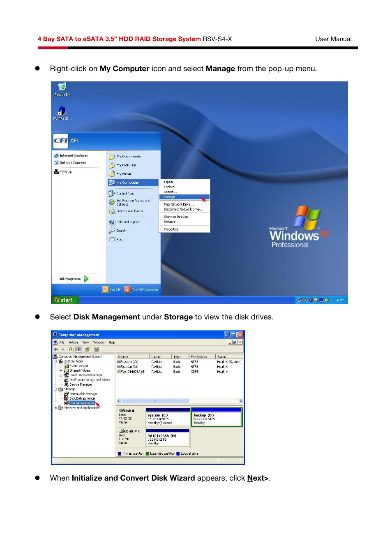Select My Computer in Start menu
The image size is (392, 555).
[133, 183]
